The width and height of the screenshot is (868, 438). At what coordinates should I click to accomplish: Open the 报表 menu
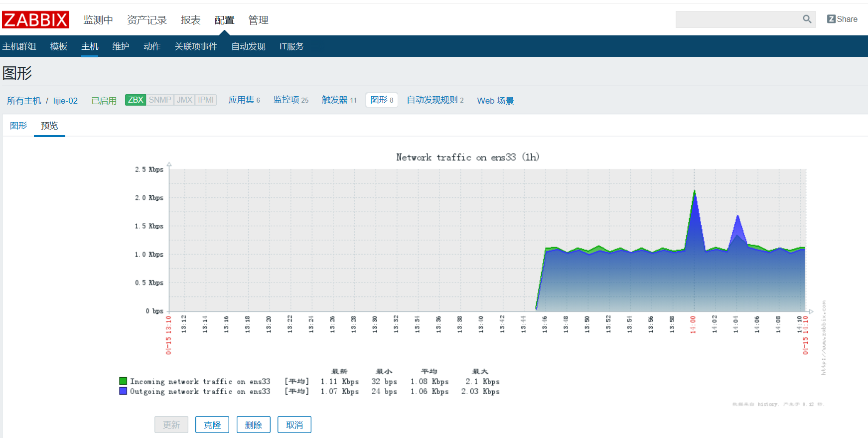[190, 20]
